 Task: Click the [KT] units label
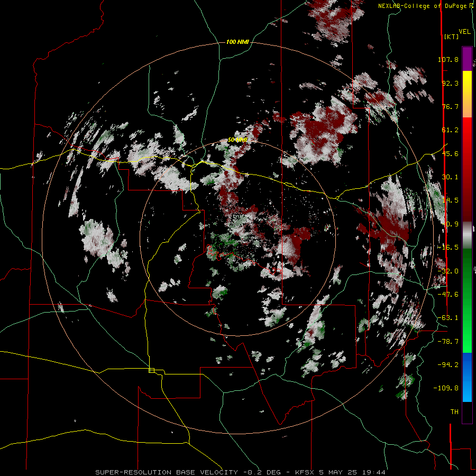(x=452, y=36)
